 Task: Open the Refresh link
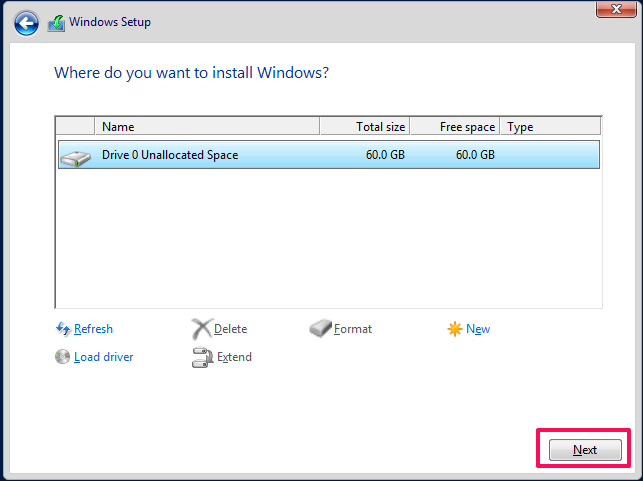coord(93,329)
